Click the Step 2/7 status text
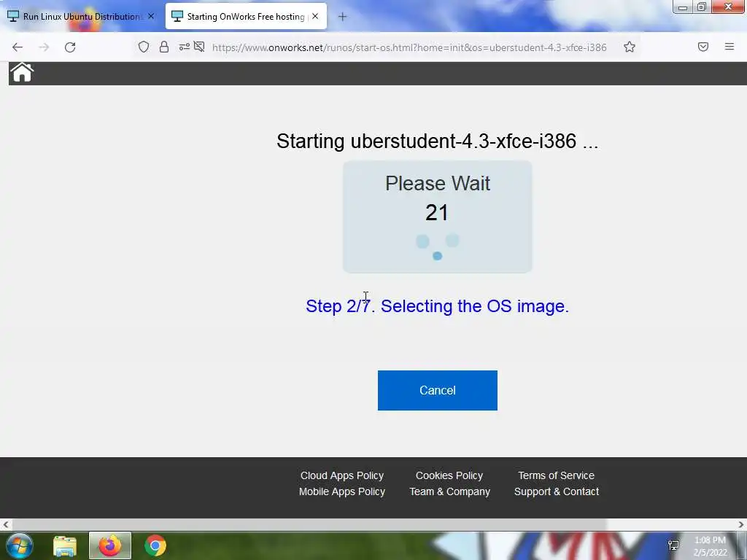 click(438, 306)
